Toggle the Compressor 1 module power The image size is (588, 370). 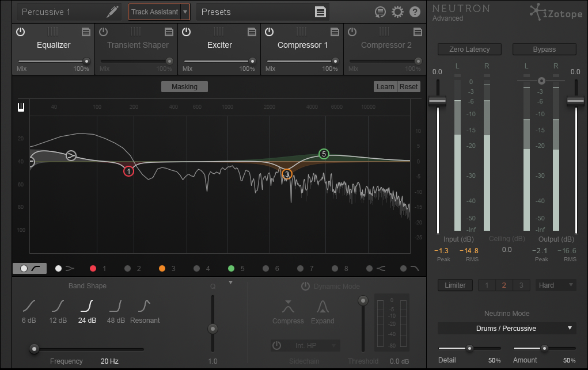click(x=269, y=32)
